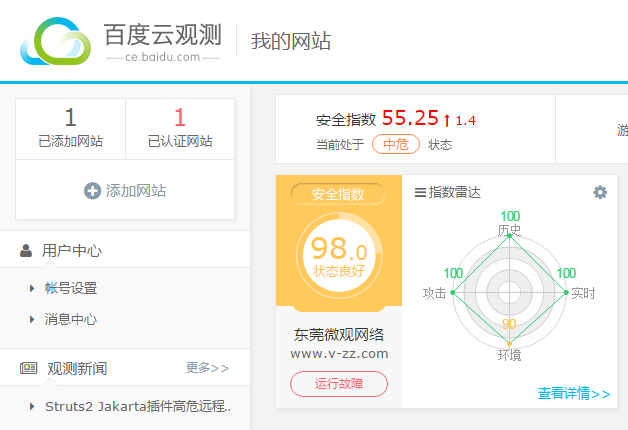Click the 已认证网站 count tile
The image size is (628, 430).
pos(180,129)
